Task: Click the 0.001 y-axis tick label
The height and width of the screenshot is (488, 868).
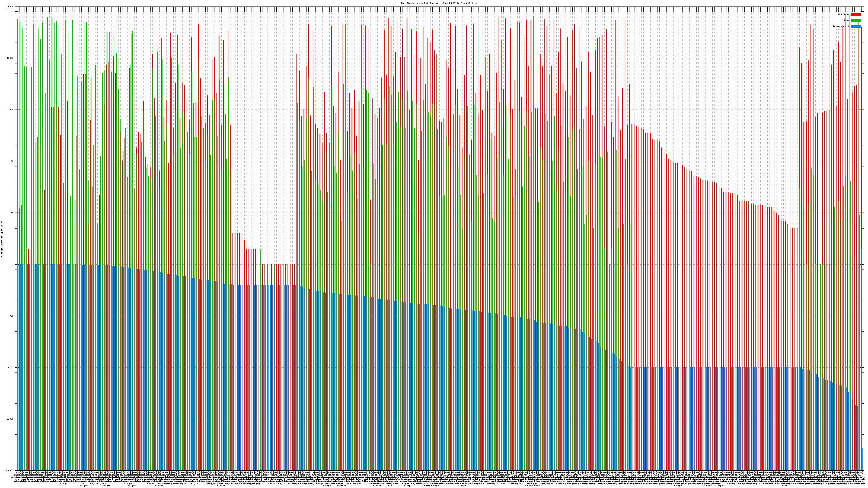Action: tap(11, 419)
